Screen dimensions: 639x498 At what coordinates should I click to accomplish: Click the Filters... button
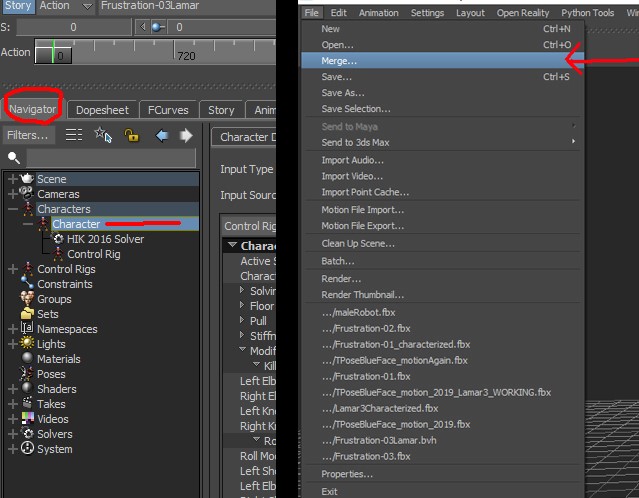(27, 135)
